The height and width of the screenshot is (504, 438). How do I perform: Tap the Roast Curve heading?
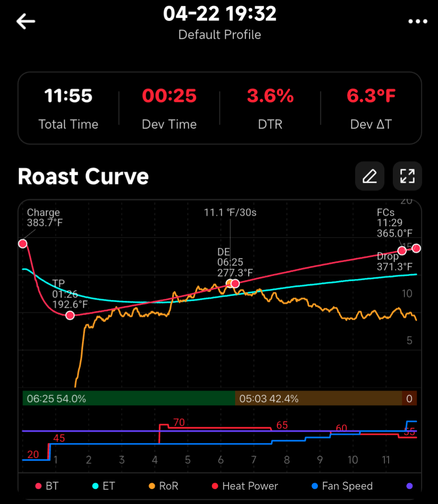coord(83,177)
